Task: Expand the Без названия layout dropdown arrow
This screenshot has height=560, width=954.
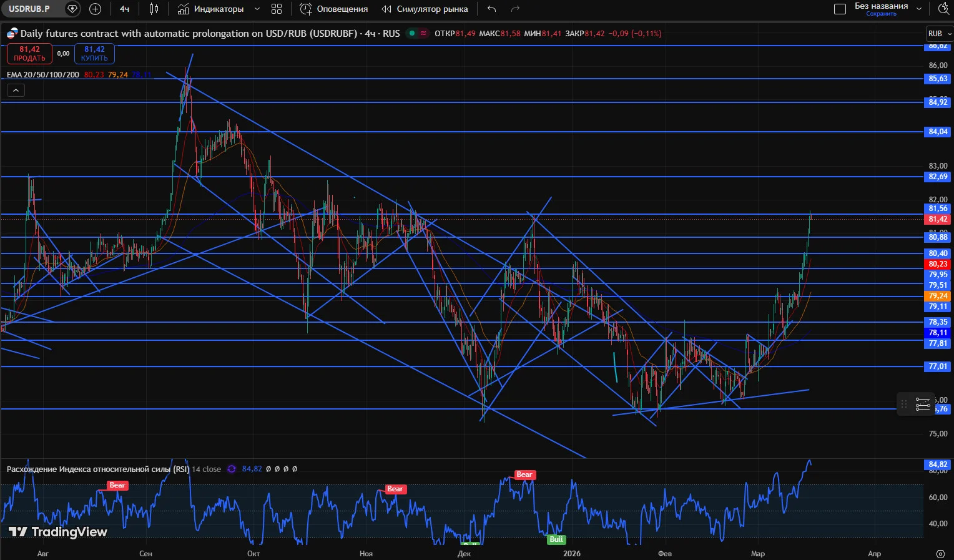Action: click(x=919, y=9)
